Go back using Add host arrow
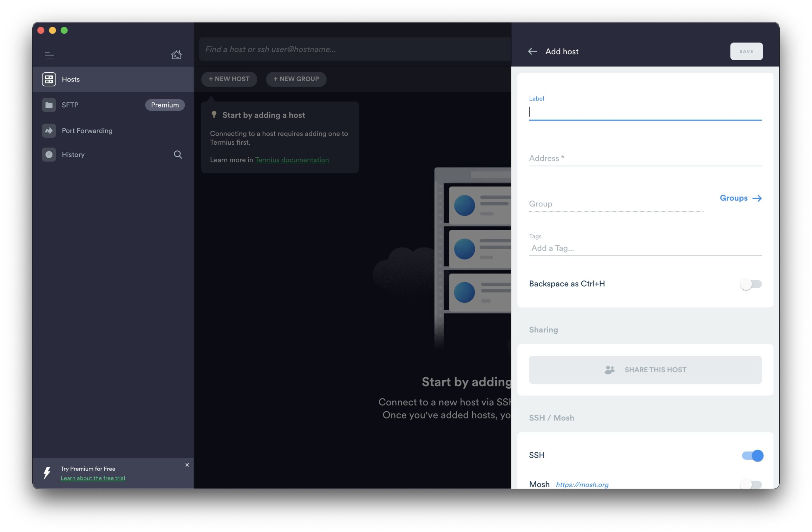This screenshot has height=532, width=812. [532, 51]
